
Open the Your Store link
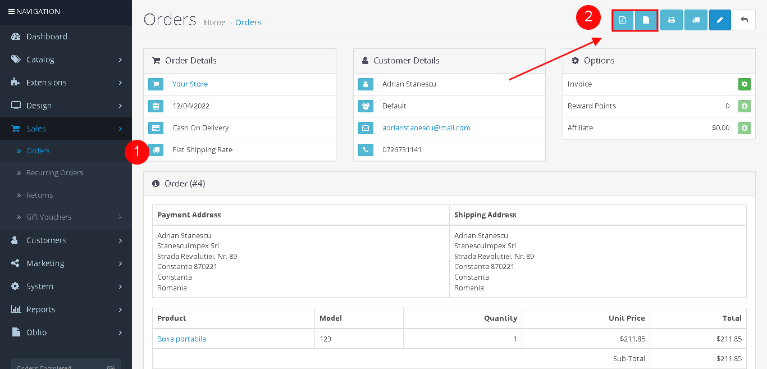click(x=190, y=84)
